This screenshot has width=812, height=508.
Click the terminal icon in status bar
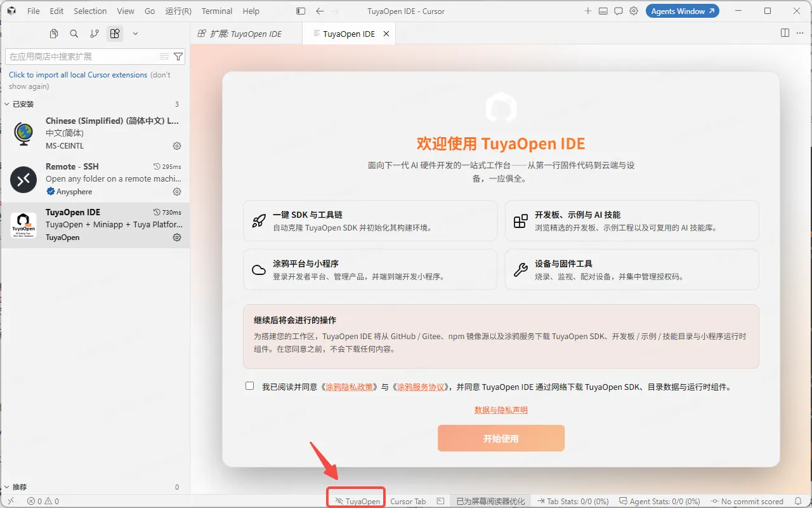440,501
